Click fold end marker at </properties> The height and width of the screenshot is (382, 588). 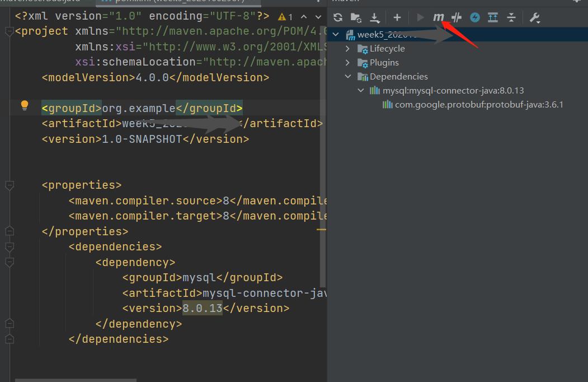[10, 231]
